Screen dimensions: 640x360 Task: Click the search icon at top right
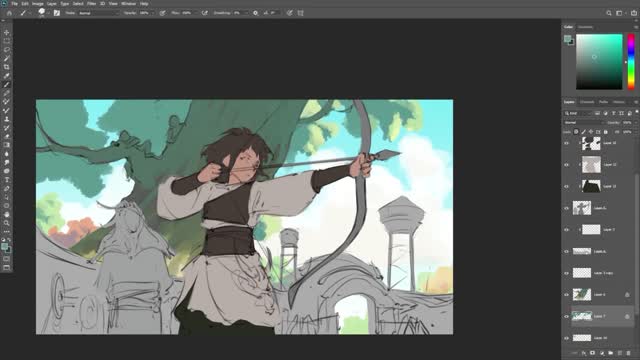[609, 13]
